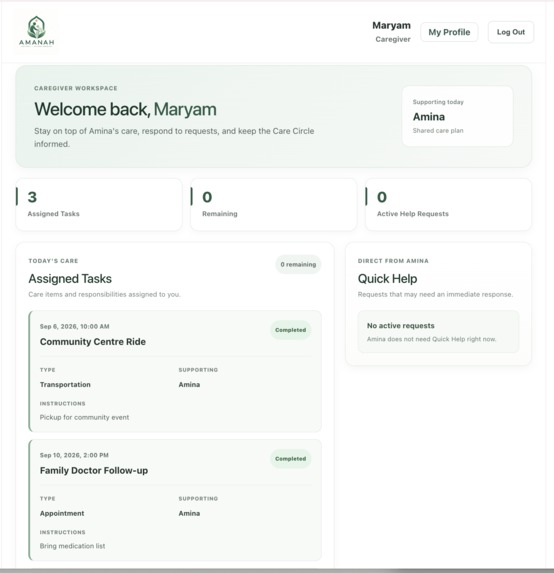Click the 0 remaining badge
The image size is (554, 573).
[298, 264]
